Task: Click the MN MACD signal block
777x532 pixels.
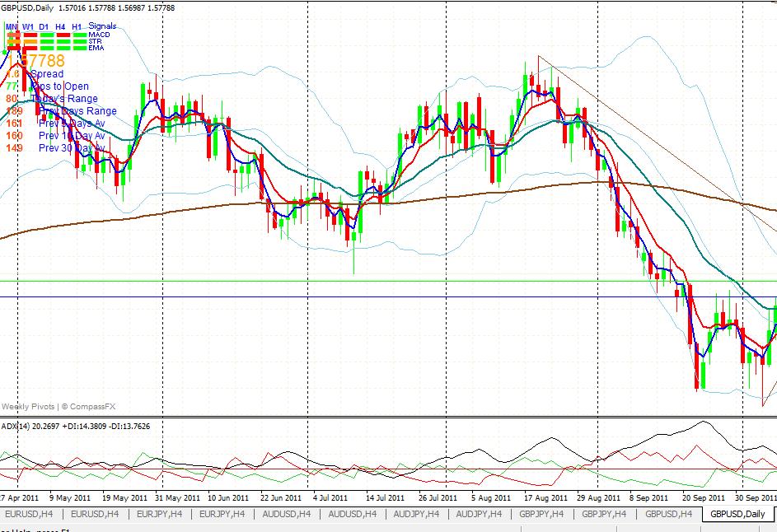Action: tap(12, 35)
